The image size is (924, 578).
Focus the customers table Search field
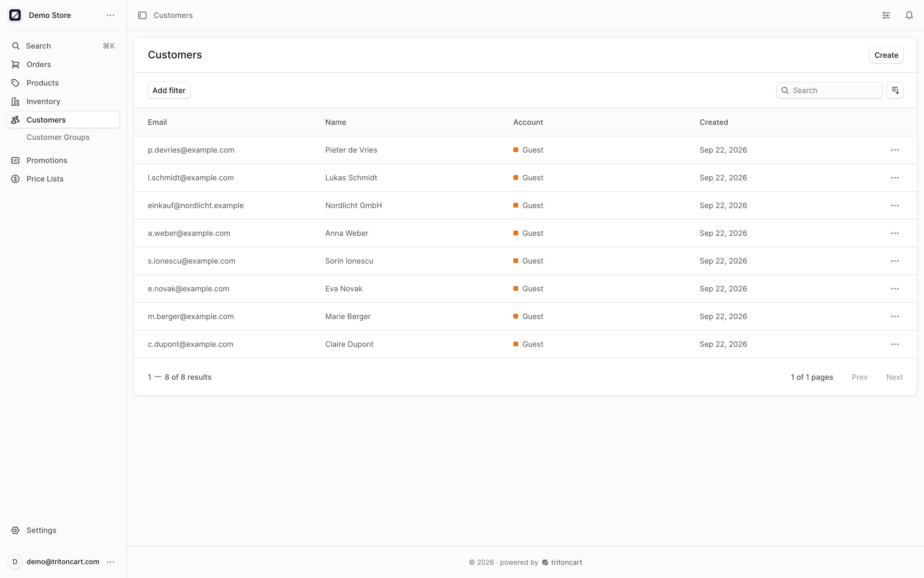pyautogui.click(x=829, y=90)
